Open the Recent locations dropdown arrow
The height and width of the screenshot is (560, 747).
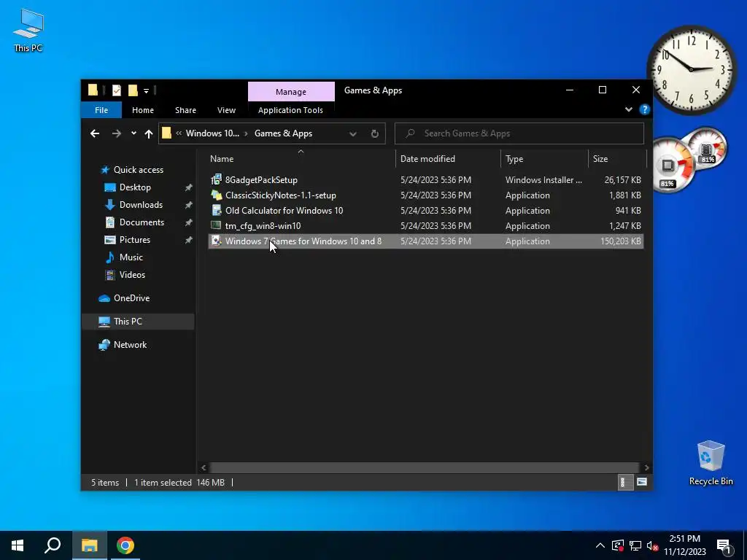pyautogui.click(x=133, y=133)
